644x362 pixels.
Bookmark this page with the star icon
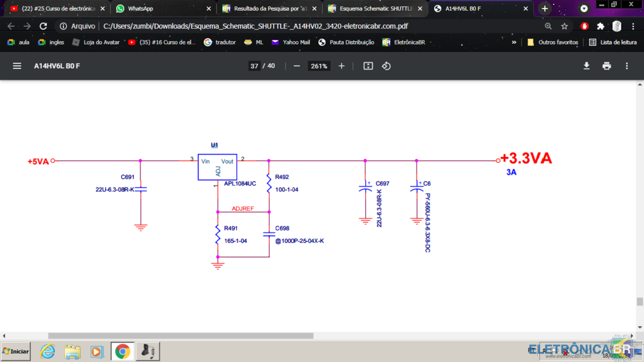pyautogui.click(x=565, y=26)
